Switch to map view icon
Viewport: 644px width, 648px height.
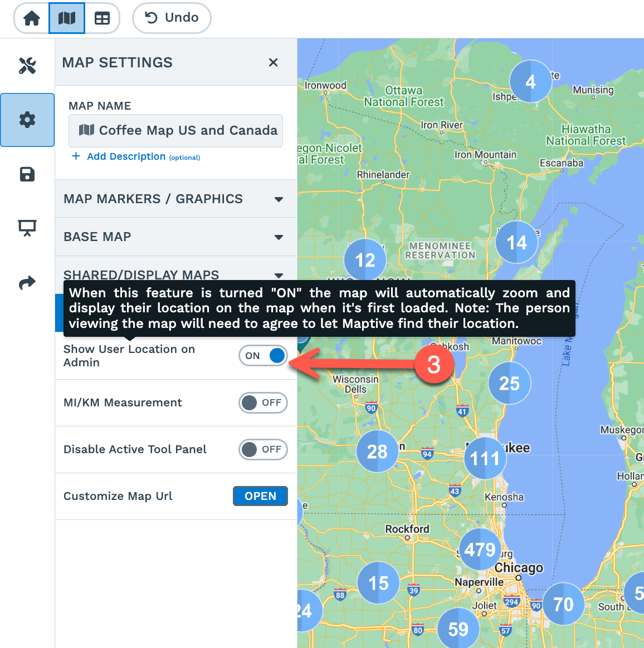67,18
